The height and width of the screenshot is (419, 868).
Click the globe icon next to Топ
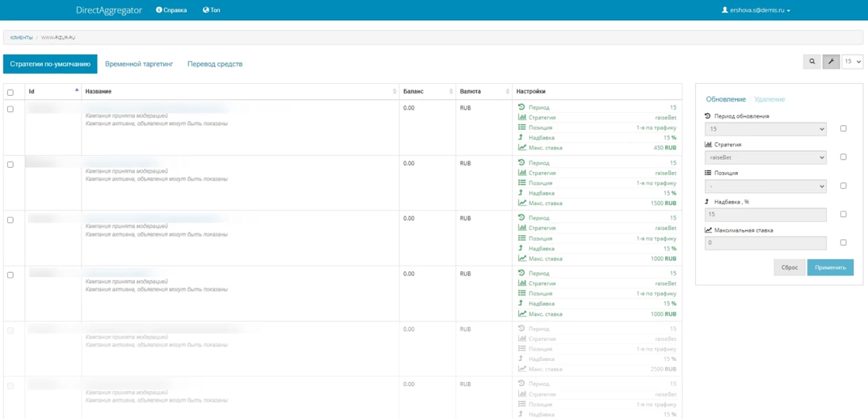[206, 10]
